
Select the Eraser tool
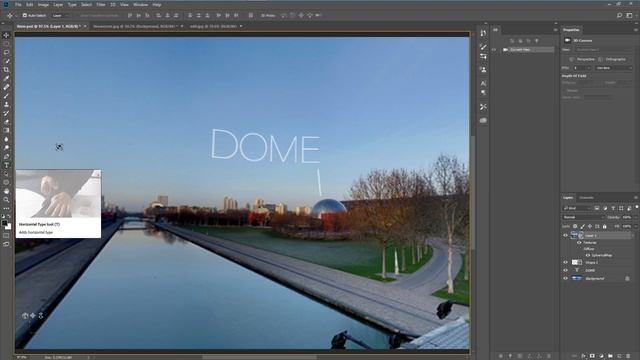pyautogui.click(x=6, y=122)
